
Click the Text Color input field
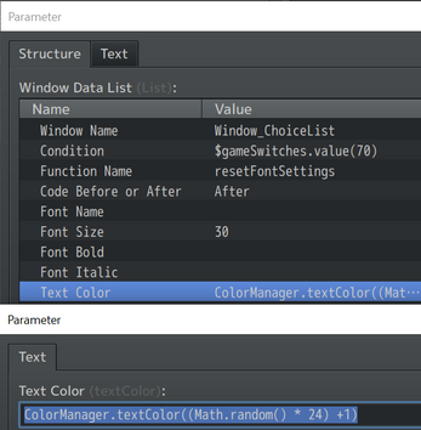220,415
